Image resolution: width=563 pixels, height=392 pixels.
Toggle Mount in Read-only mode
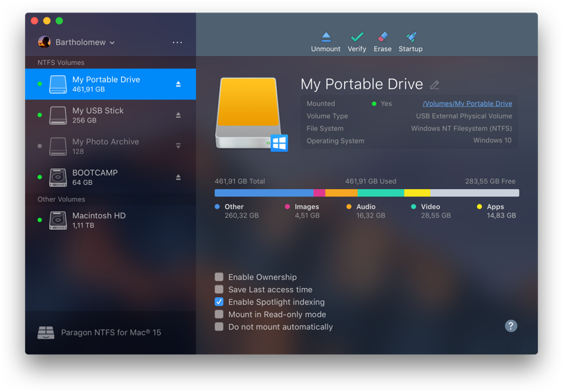point(219,314)
